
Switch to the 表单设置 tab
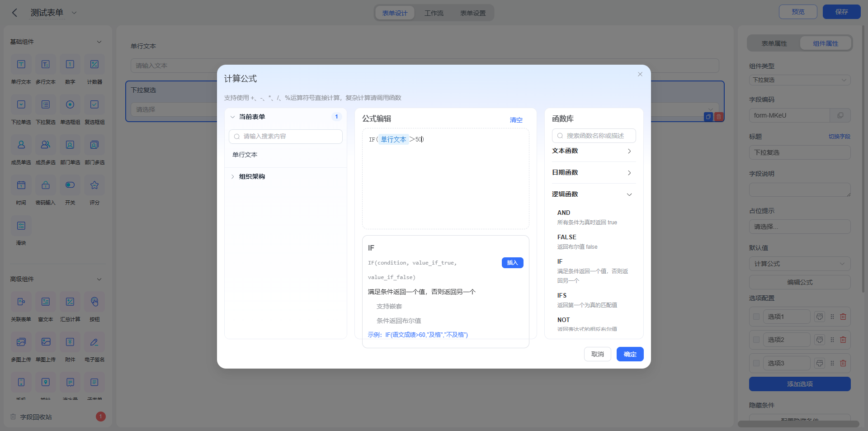[x=473, y=13]
